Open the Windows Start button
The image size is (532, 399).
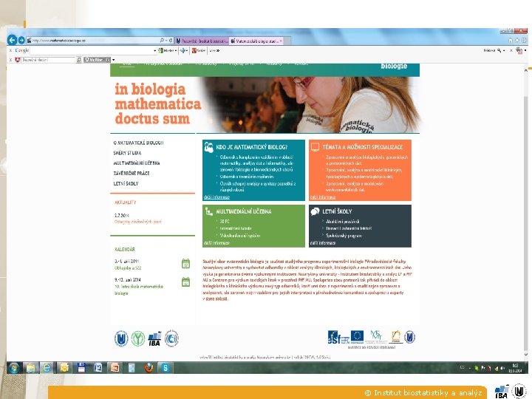pos(14,368)
